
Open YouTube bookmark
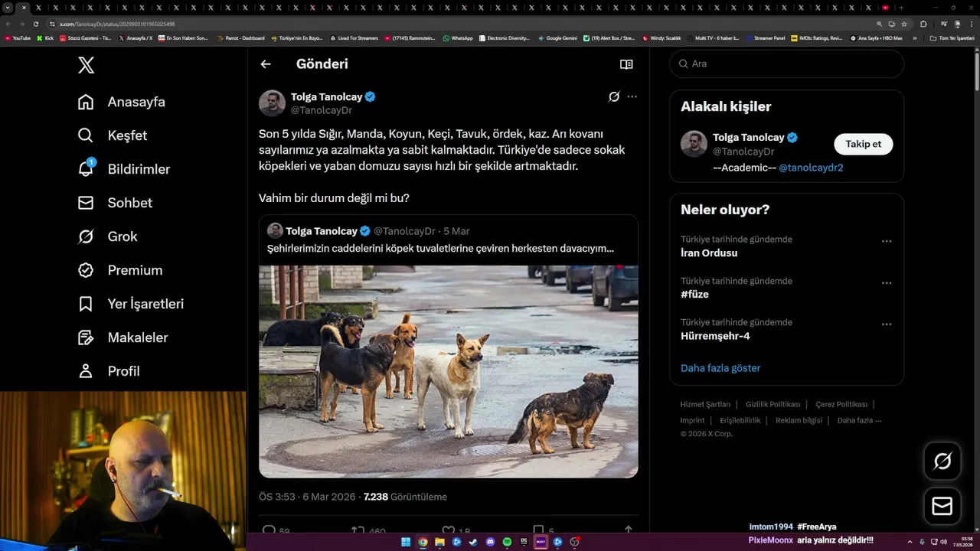pos(18,37)
